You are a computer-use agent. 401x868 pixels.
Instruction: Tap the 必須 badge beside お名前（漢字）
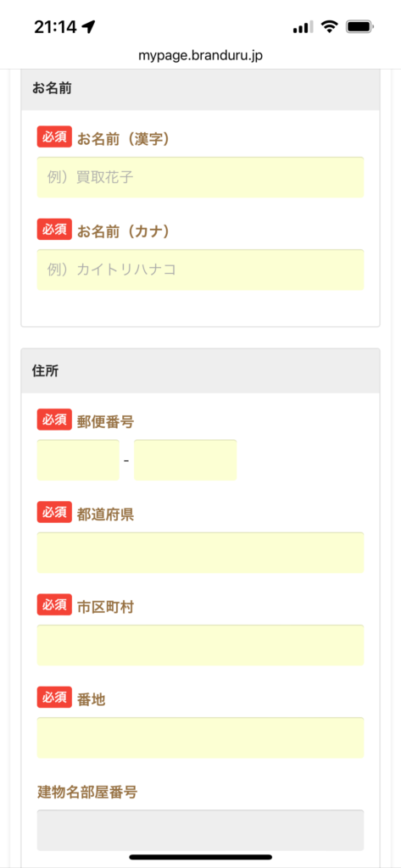(54, 137)
